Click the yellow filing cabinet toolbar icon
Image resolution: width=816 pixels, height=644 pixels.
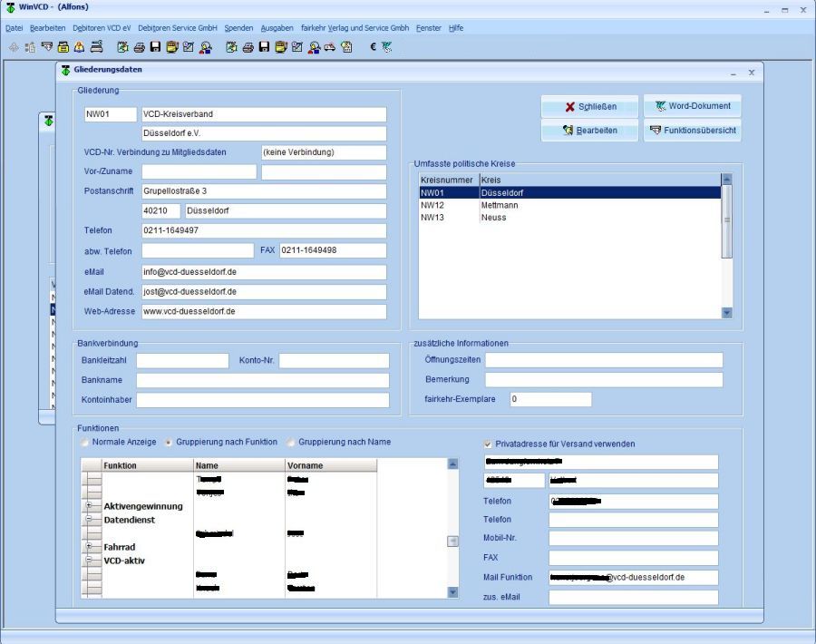tap(63, 47)
